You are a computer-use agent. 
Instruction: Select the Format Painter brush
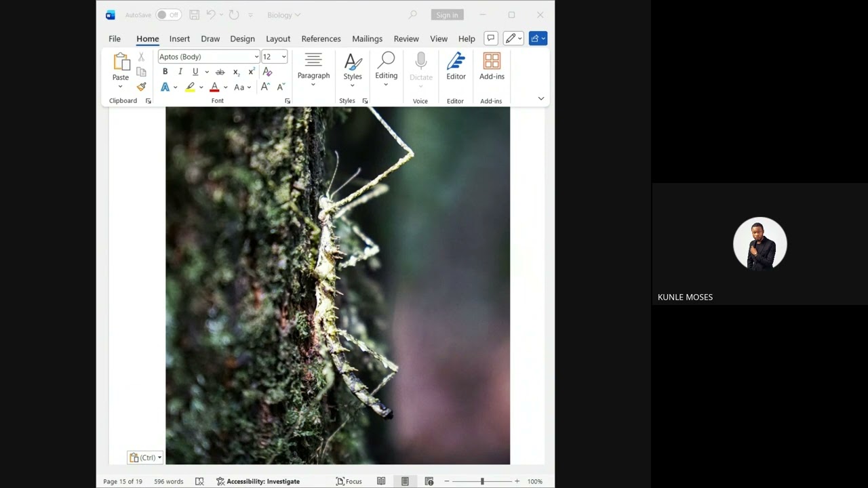click(141, 87)
